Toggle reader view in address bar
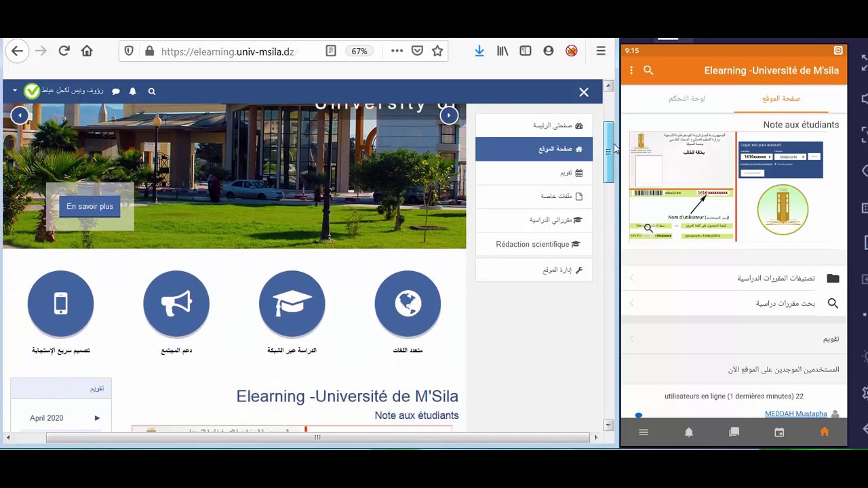Image resolution: width=868 pixels, height=488 pixels. tap(331, 51)
